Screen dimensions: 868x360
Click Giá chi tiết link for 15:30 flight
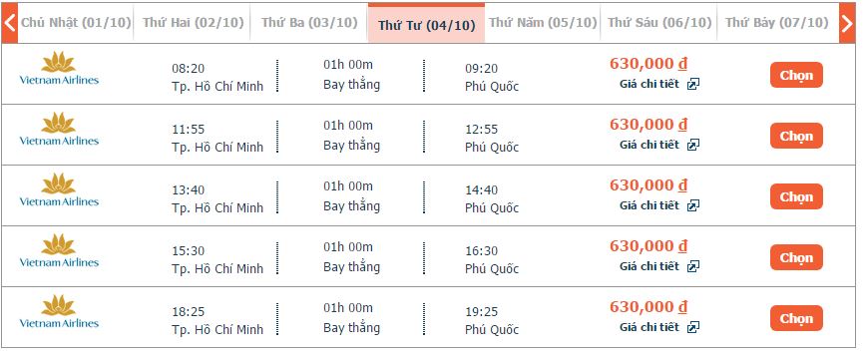(x=650, y=266)
